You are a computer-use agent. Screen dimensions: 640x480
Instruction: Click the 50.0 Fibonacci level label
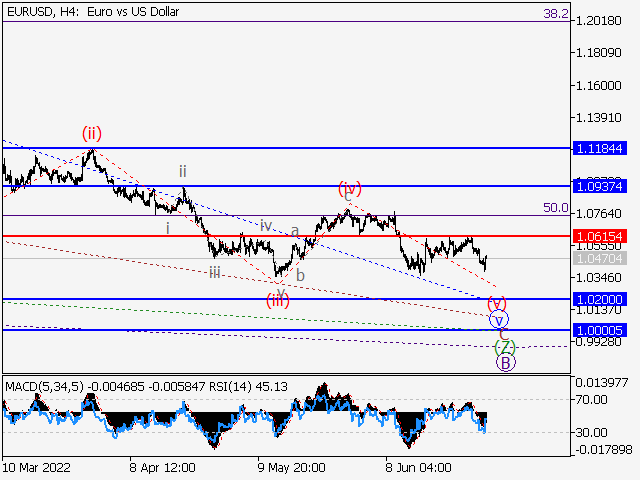pyautogui.click(x=556, y=208)
